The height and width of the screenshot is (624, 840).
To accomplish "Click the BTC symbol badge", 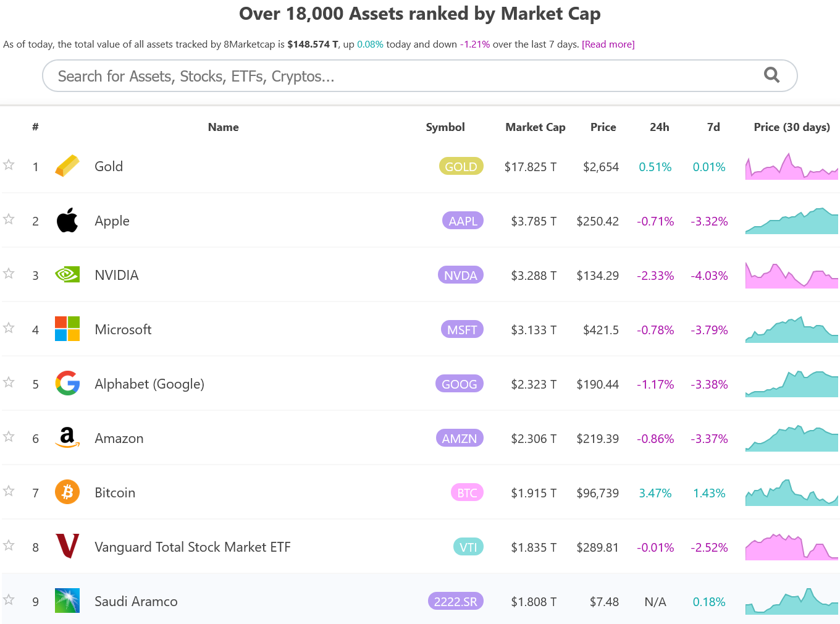I will [x=467, y=492].
